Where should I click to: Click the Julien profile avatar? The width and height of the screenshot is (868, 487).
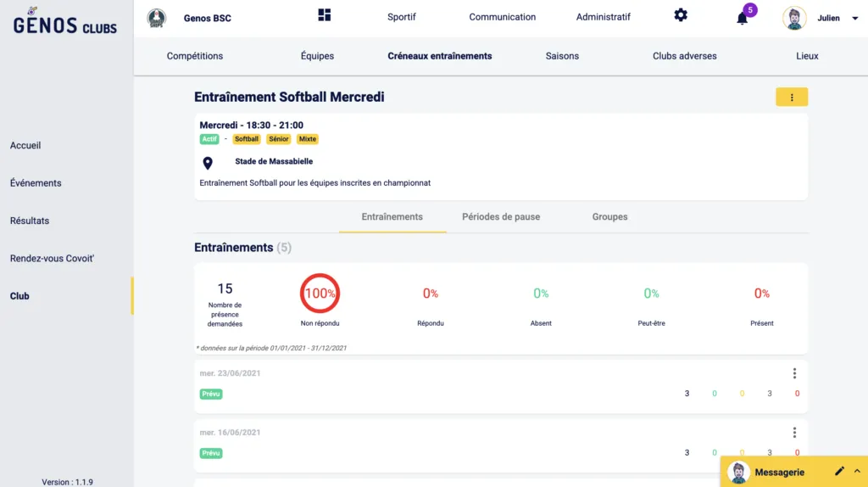[794, 18]
